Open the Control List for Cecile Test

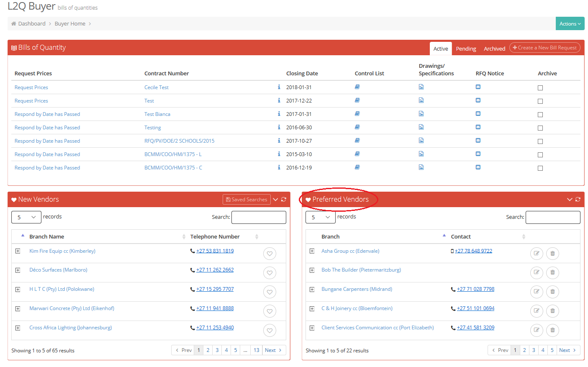357,87
